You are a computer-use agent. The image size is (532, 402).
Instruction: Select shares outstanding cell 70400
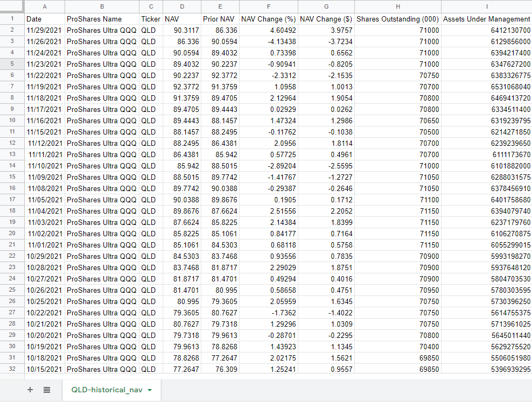click(x=397, y=347)
